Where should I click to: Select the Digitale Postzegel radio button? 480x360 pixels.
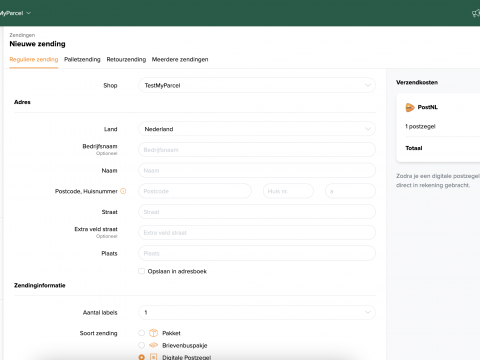pos(142,357)
